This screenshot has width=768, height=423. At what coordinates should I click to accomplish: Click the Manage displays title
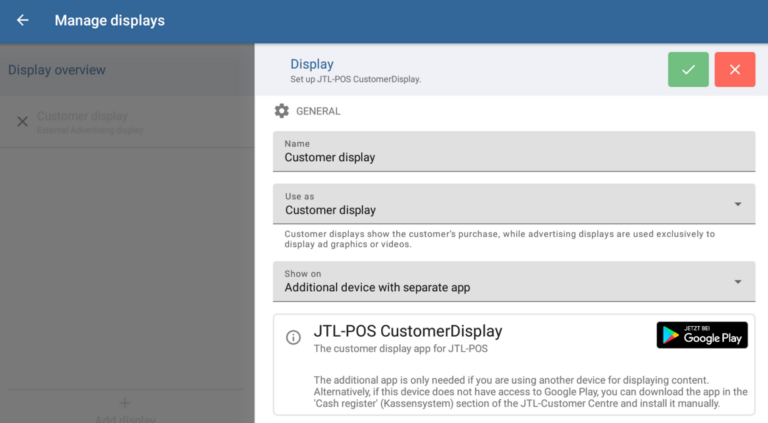pyautogui.click(x=110, y=21)
